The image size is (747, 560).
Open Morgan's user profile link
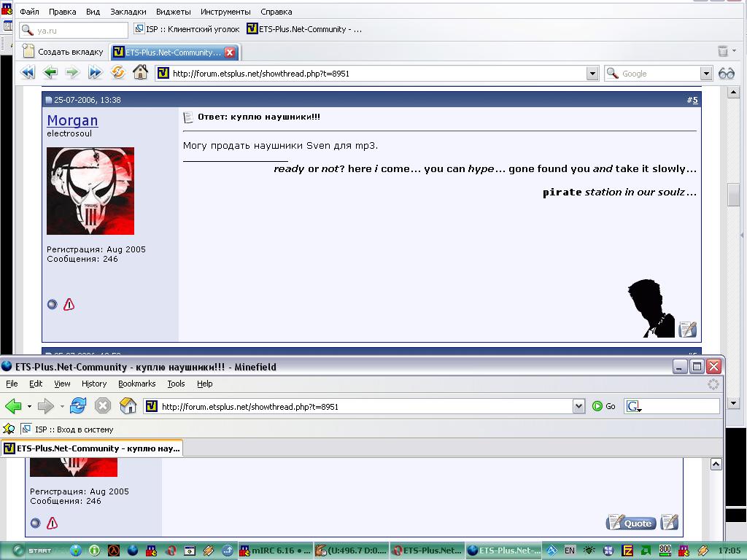click(72, 120)
